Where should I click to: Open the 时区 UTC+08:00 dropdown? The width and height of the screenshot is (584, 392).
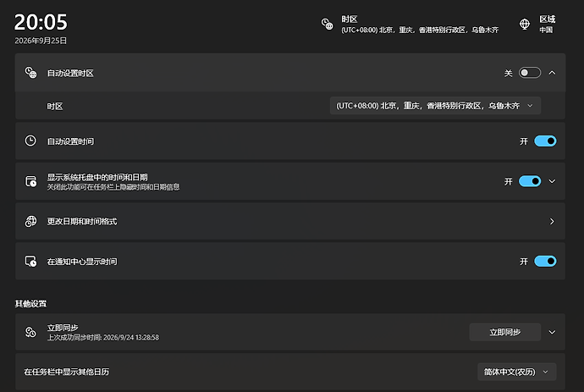tap(435, 106)
